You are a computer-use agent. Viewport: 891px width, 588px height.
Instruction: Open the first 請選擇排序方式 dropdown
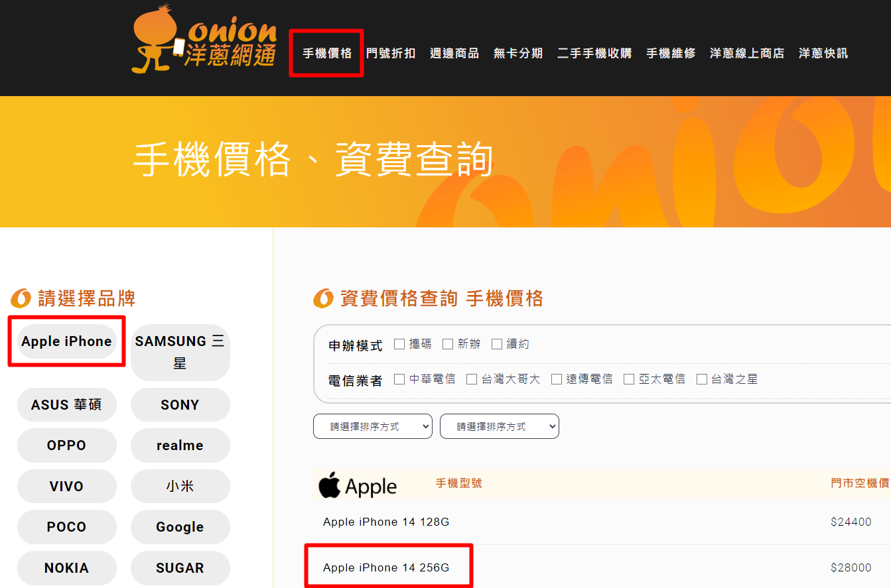click(373, 426)
